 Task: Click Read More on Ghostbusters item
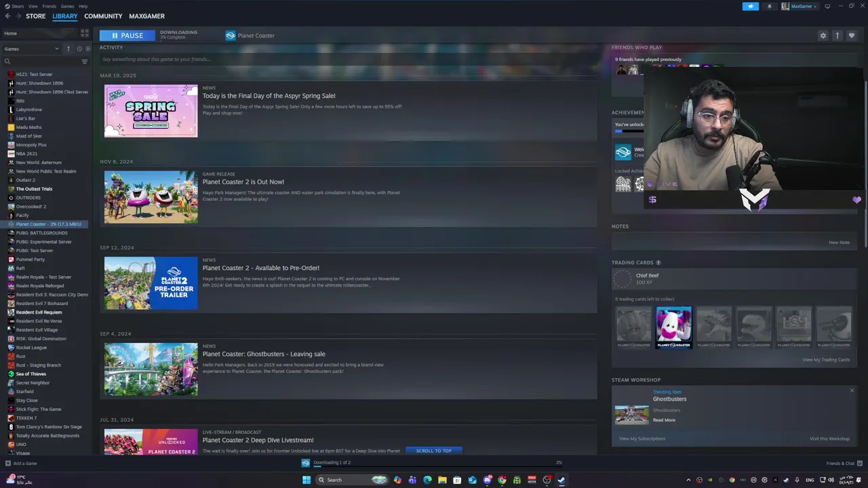click(x=664, y=420)
